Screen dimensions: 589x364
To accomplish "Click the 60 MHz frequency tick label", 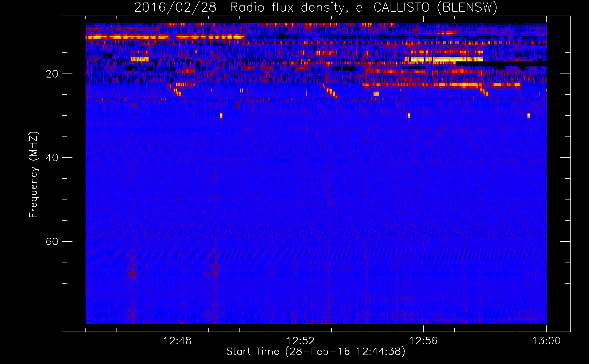I will tap(52, 241).
